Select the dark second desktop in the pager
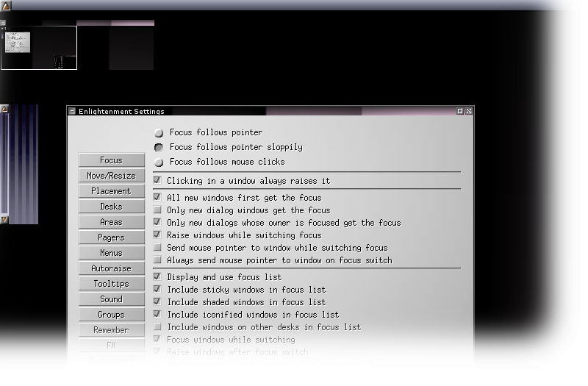Screen dimensions: 588x386 click(x=115, y=48)
